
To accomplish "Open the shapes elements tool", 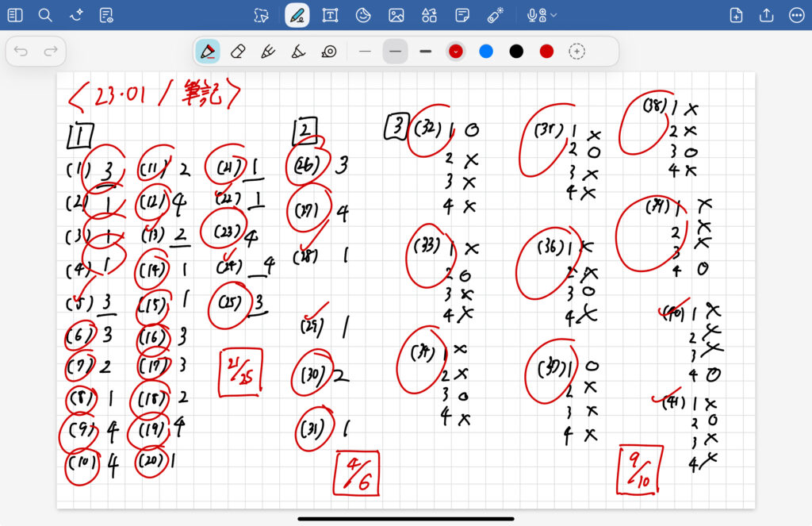I will [429, 15].
